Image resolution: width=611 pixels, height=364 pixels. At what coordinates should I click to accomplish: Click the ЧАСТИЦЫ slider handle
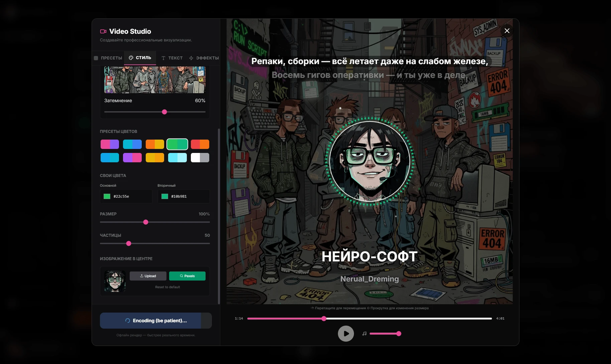click(129, 243)
